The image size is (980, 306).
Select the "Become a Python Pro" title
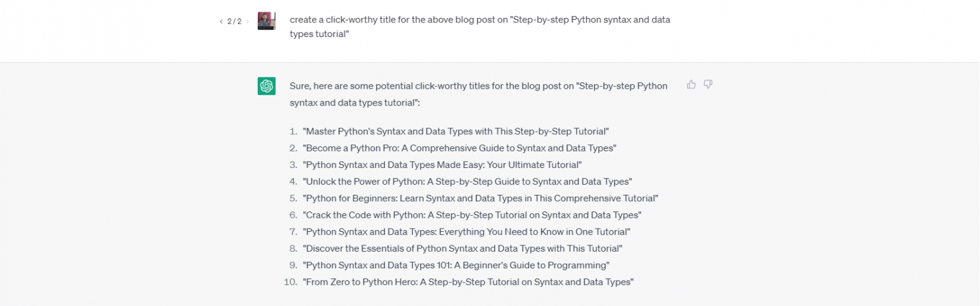click(459, 148)
